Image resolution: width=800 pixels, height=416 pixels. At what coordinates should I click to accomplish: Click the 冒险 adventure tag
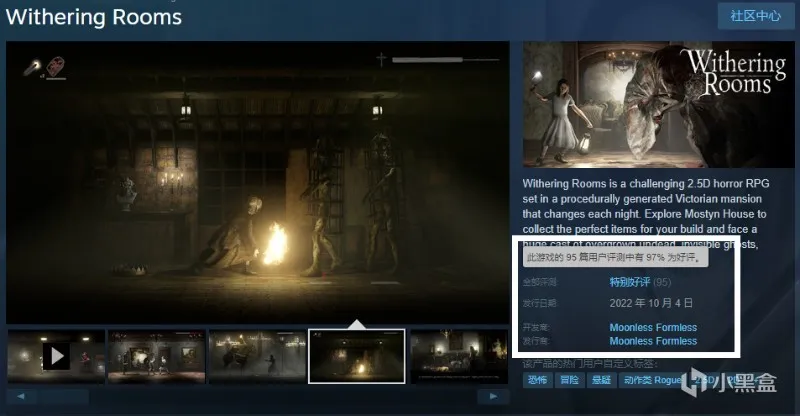[569, 380]
